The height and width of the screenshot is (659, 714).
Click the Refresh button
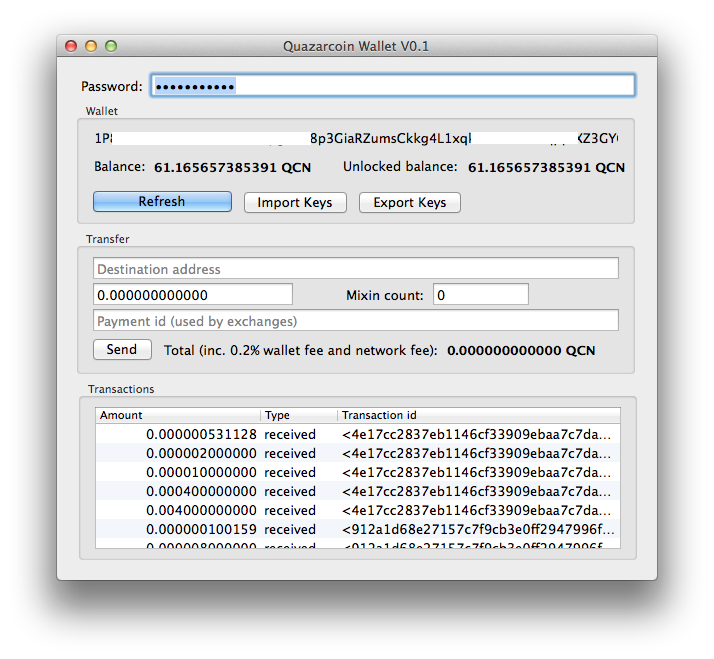coord(162,201)
